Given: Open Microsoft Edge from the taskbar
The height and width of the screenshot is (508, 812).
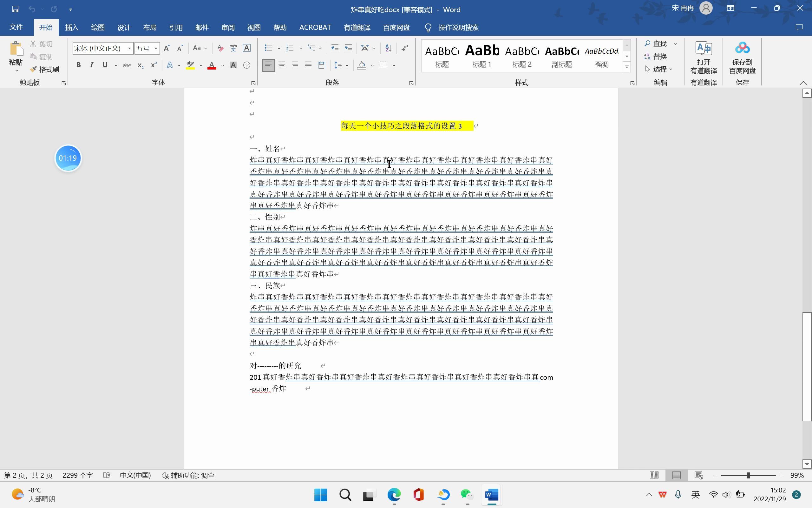Looking at the screenshot, I should [394, 495].
